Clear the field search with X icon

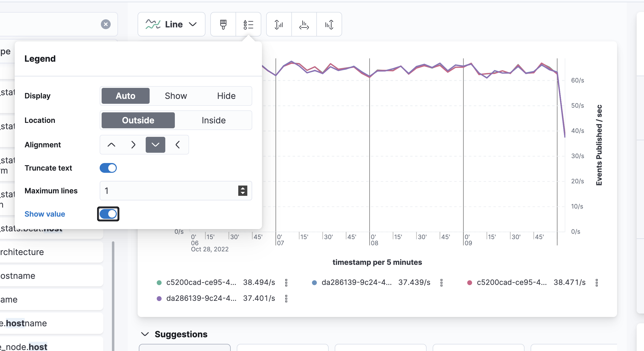tap(106, 24)
